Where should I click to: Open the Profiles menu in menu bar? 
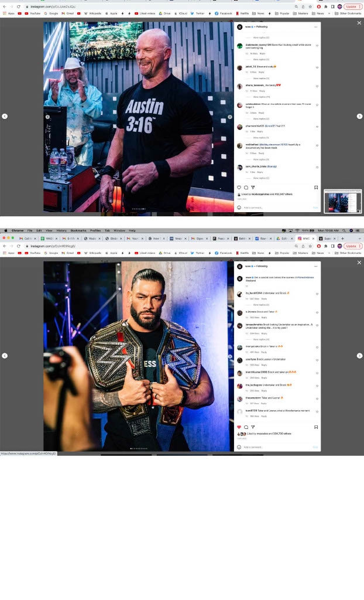pyautogui.click(x=95, y=231)
